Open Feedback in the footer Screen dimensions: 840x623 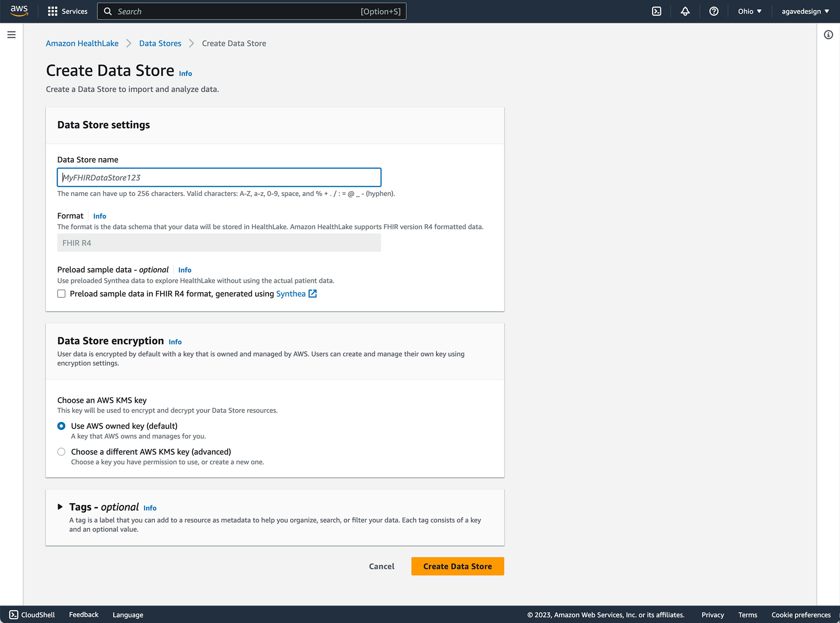coord(84,615)
